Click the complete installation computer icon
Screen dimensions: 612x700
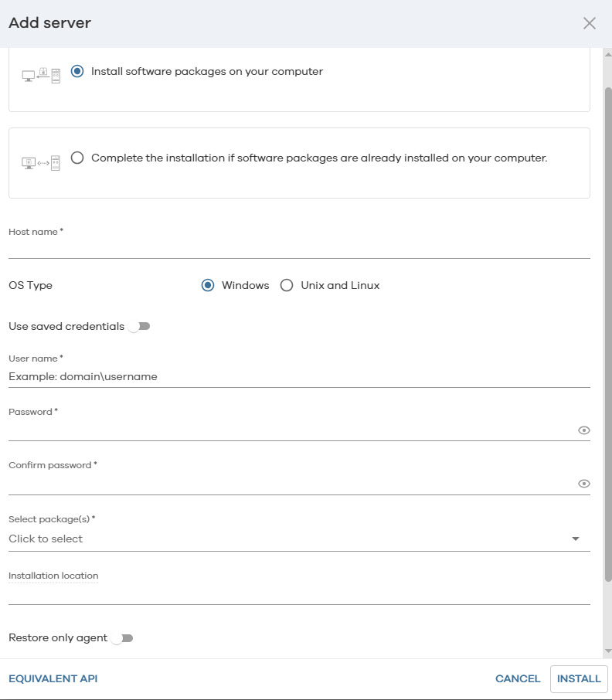(40, 162)
